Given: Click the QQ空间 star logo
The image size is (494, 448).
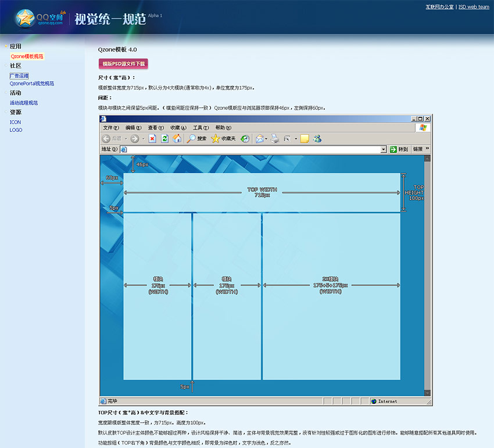Looking at the screenshot, I should (24, 18).
